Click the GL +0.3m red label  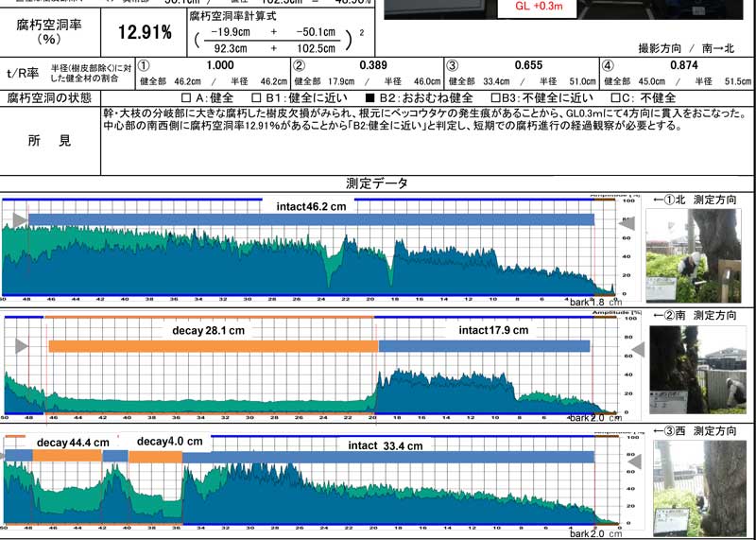coord(539,7)
